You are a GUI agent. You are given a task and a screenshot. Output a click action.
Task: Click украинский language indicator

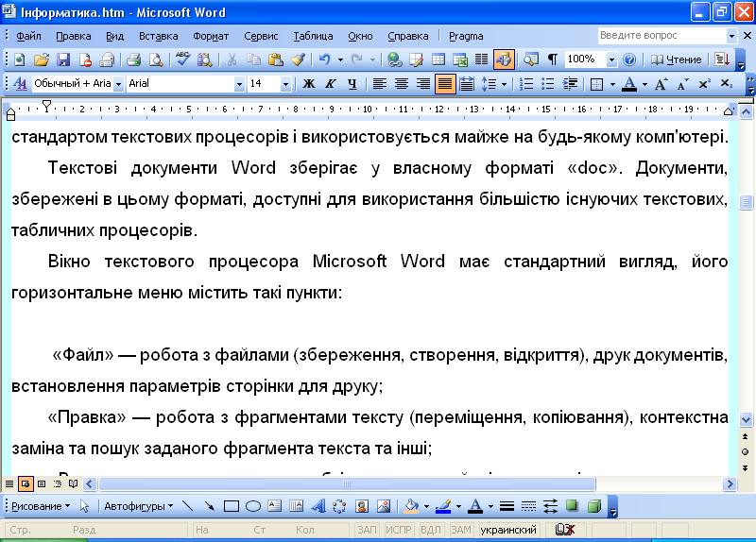click(508, 530)
